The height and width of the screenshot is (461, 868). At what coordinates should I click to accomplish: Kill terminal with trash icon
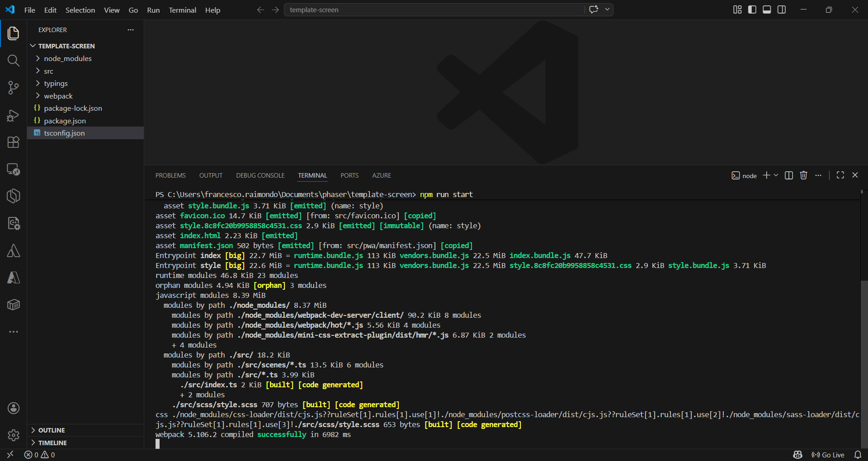tap(803, 175)
